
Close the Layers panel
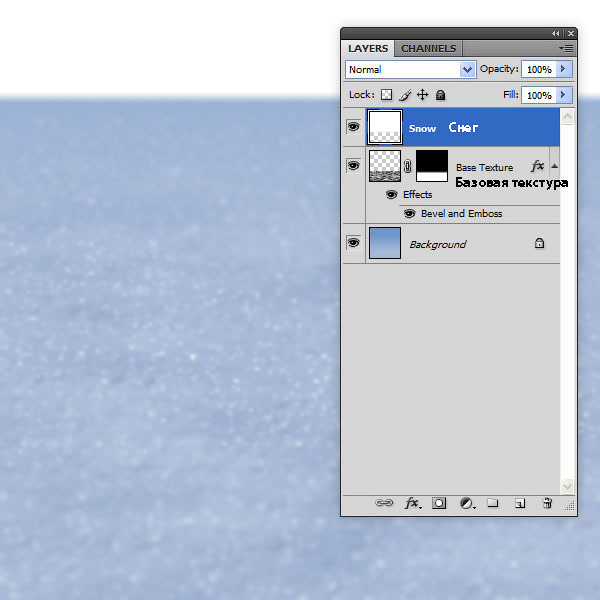pos(571,34)
